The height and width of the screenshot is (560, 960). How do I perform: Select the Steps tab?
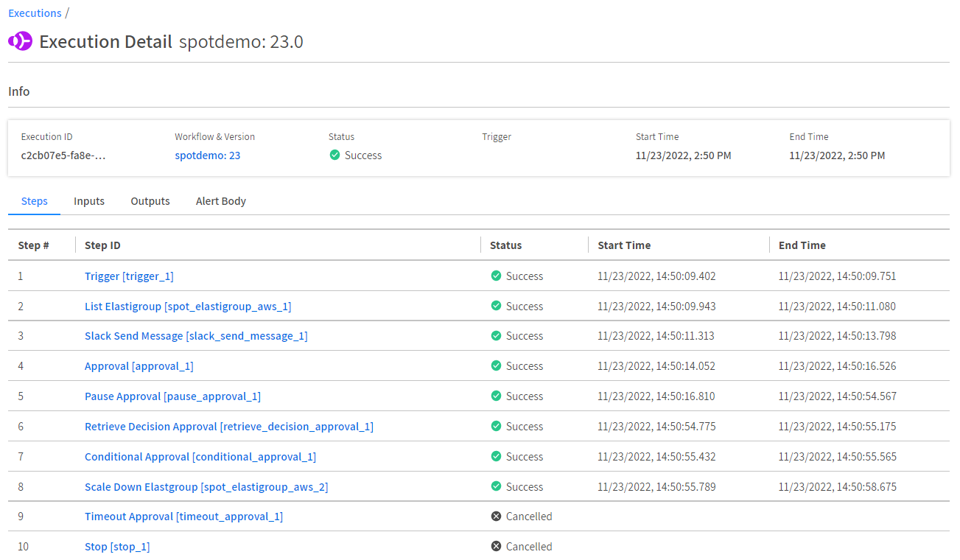click(35, 201)
